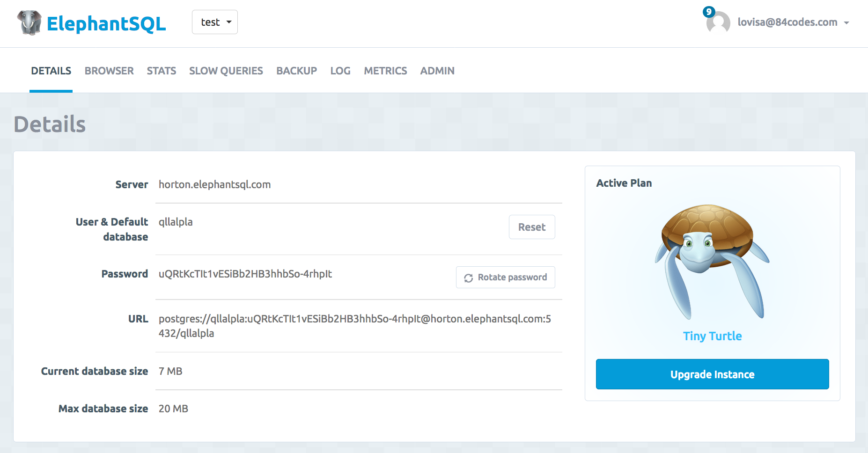The image size is (868, 453).
Task: Select the SLOW QUERIES tab
Action: click(x=226, y=71)
